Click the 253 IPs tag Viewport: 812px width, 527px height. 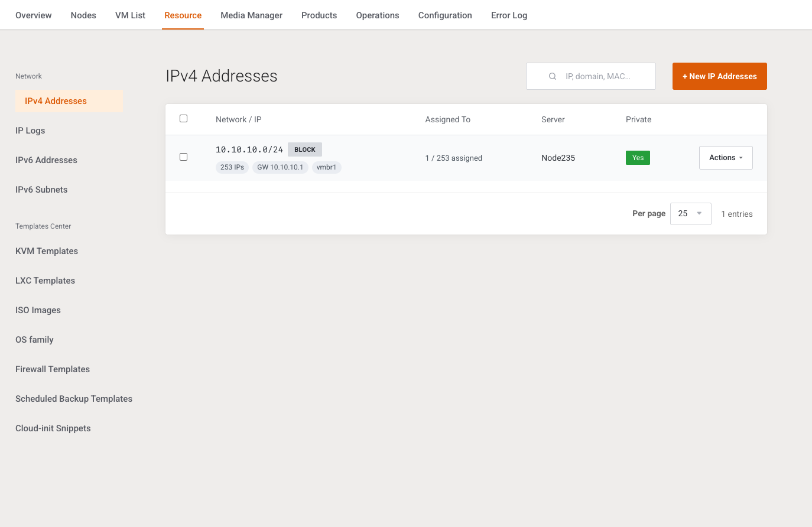[x=232, y=167]
